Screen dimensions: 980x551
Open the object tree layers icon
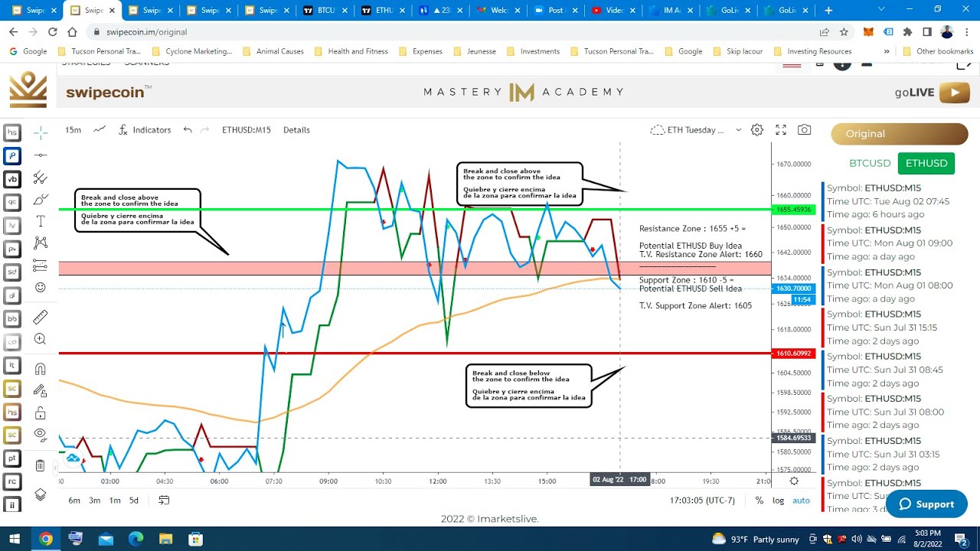pyautogui.click(x=41, y=495)
